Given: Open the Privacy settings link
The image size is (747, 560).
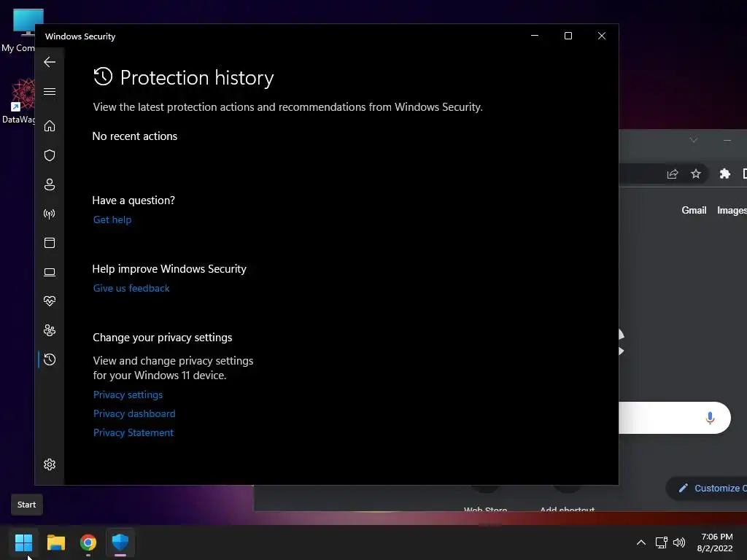Looking at the screenshot, I should coord(128,394).
